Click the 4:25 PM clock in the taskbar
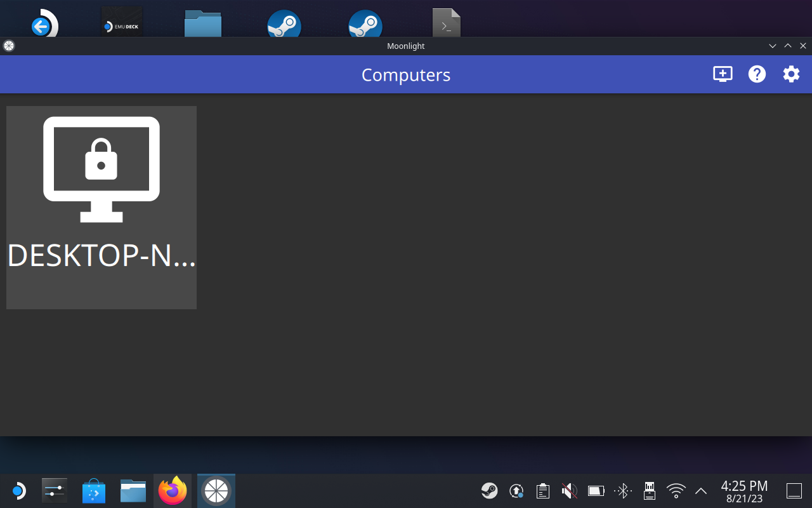 pos(744,491)
